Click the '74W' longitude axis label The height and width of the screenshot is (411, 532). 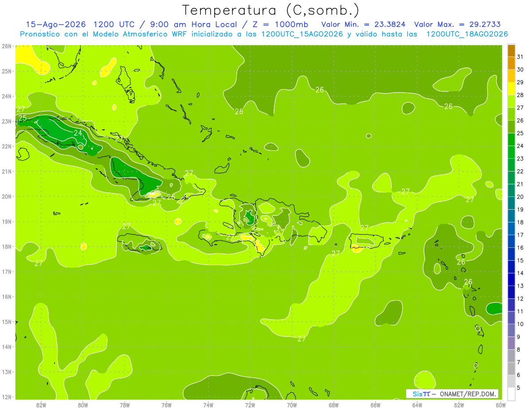pos(208,405)
